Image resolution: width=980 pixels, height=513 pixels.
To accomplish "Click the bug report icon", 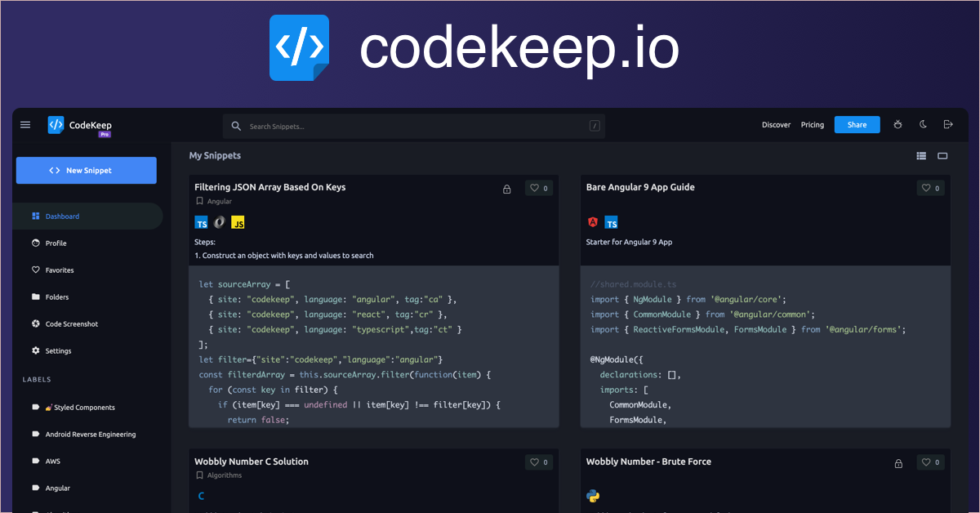I will (898, 125).
